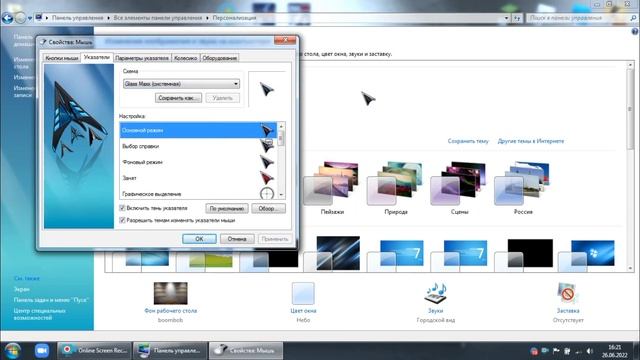This screenshot has height=360, width=640.
Task: Select the Пейзажи theme
Action: click(332, 187)
